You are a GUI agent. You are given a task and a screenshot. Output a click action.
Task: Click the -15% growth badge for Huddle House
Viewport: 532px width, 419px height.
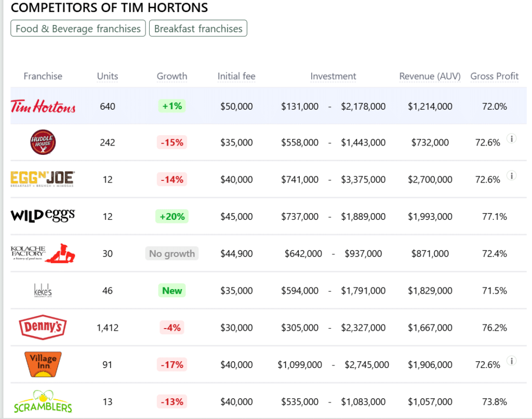[x=172, y=142]
